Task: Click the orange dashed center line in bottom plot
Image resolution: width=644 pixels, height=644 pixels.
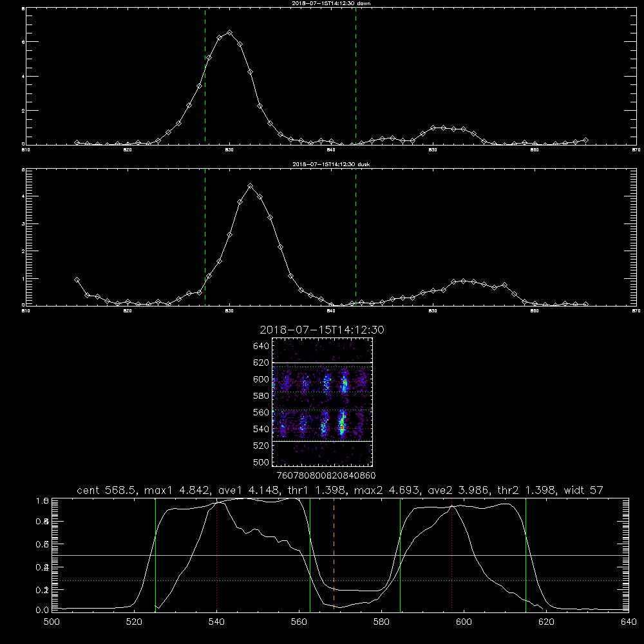Action: (x=334, y=554)
